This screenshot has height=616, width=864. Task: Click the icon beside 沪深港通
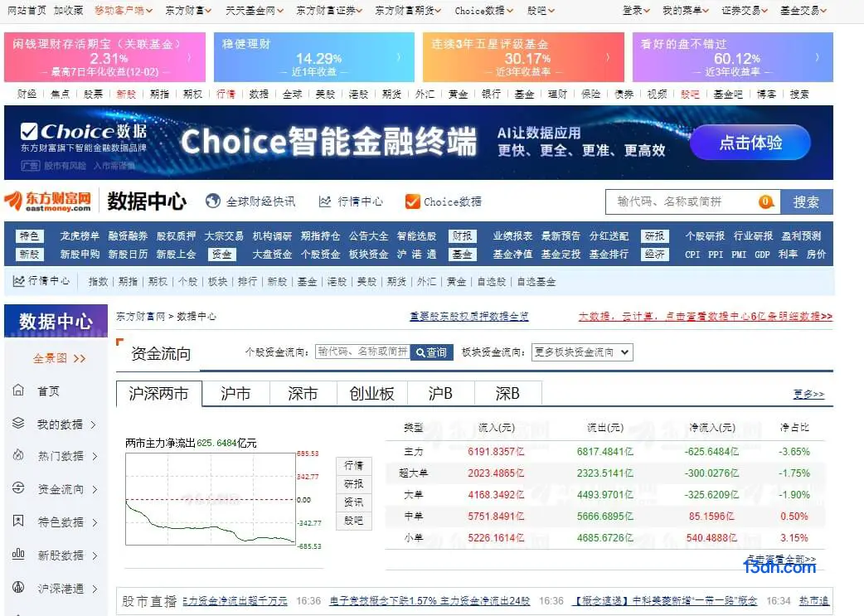18,587
